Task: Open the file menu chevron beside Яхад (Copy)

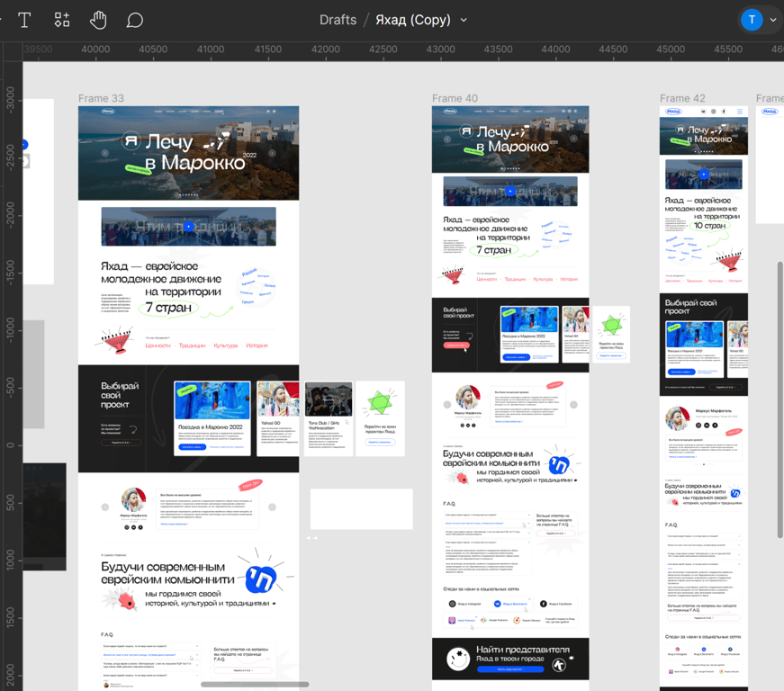Action: (x=464, y=20)
